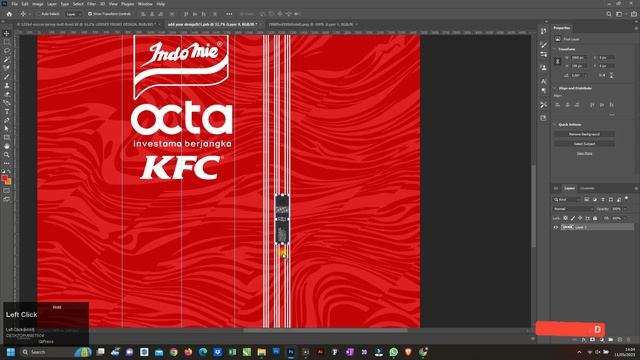
Task: Open the options bar three-dots overflow
Action: [x=229, y=14]
